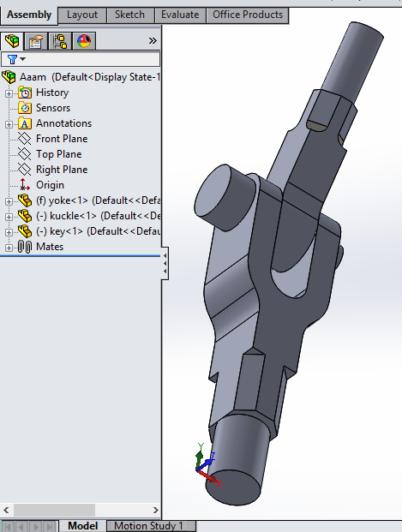The height and width of the screenshot is (532, 402).
Task: Select the History tree label
Action: (52, 93)
